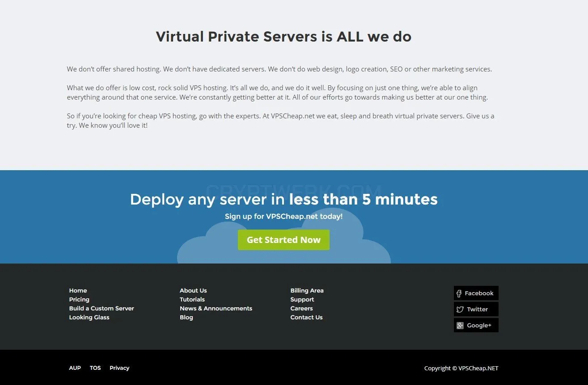The width and height of the screenshot is (588, 385).
Task: Select the Facebook button label
Action: pos(479,293)
